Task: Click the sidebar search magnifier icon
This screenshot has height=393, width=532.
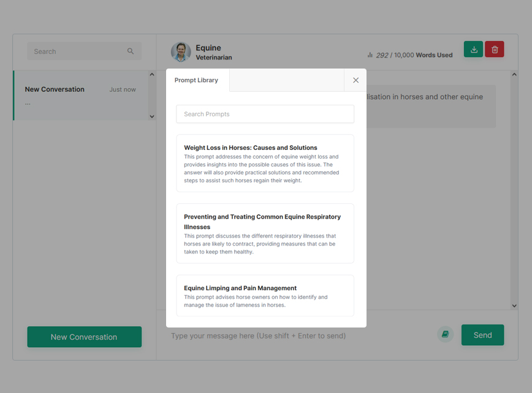Action: click(x=131, y=51)
